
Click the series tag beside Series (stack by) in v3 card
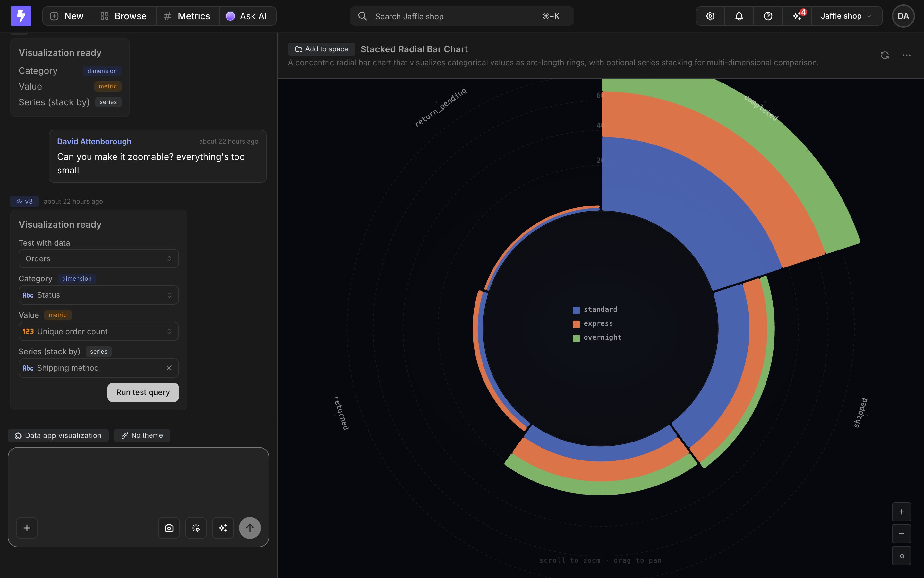(x=98, y=351)
